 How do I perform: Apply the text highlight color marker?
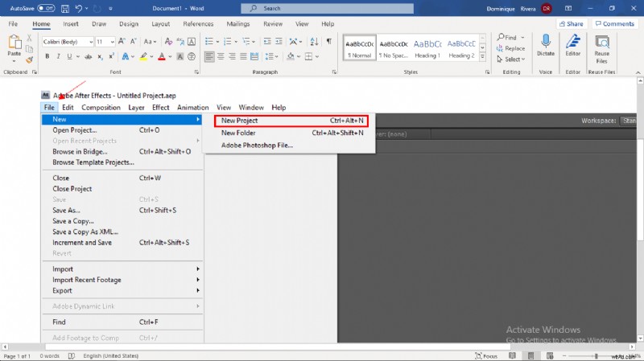point(145,56)
